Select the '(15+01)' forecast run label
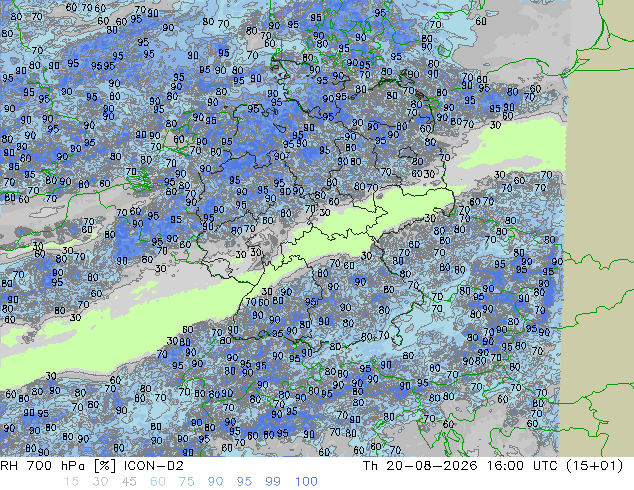 595,466
